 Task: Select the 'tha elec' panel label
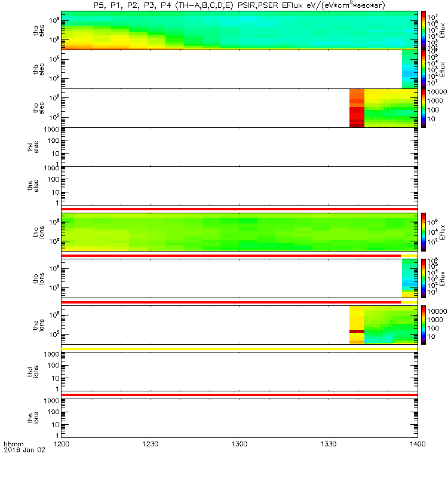(39, 31)
